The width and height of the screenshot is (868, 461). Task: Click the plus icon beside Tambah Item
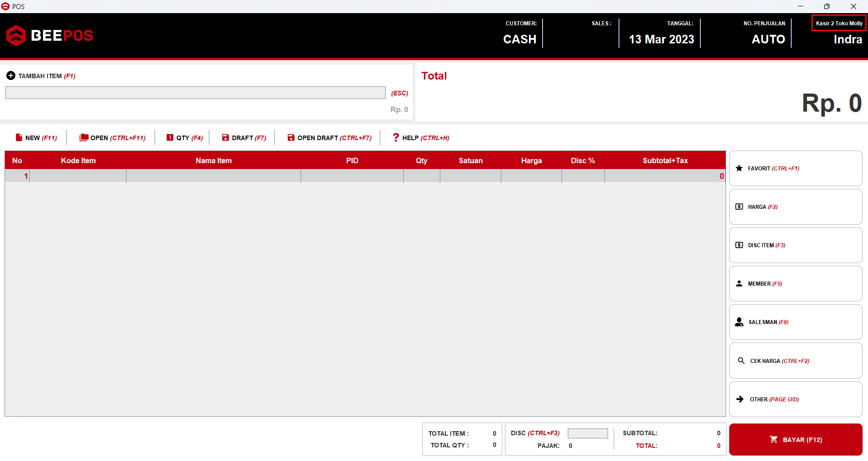tap(11, 76)
